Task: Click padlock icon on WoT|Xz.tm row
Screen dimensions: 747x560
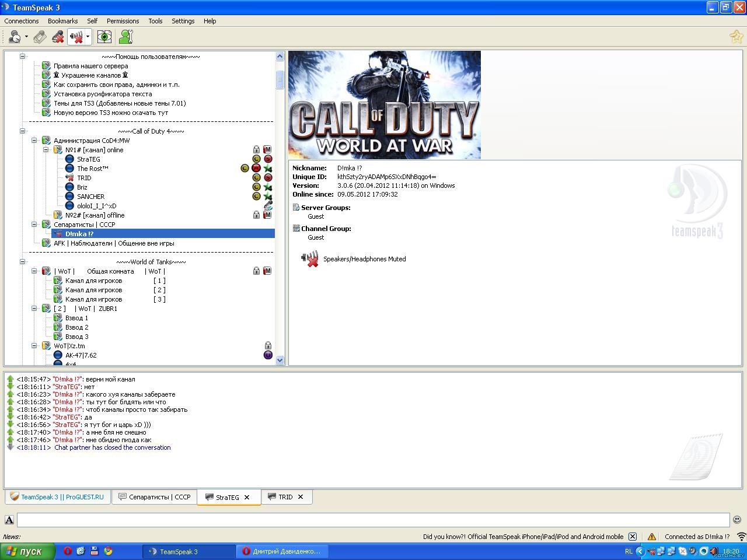Action: [268, 346]
